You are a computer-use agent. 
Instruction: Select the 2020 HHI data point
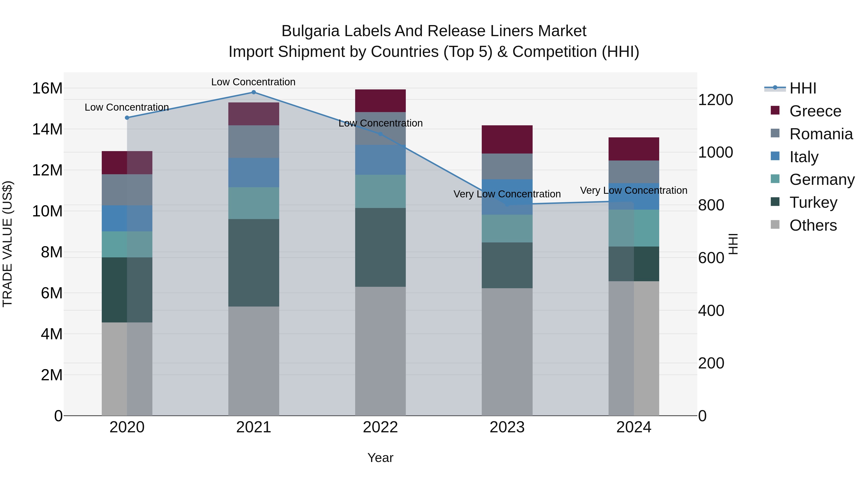coord(127,118)
